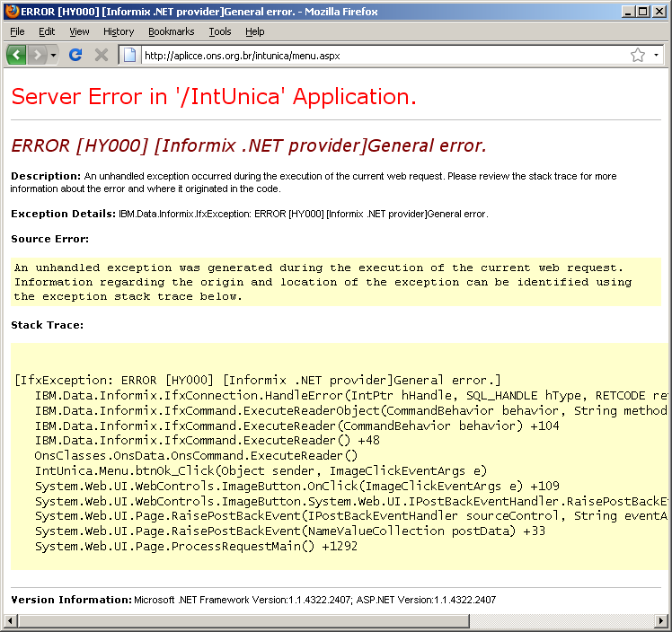Image resolution: width=672 pixels, height=632 pixels.
Task: Click the '.NET Framework Version:1.1.4322.2407' text
Action: [264, 600]
